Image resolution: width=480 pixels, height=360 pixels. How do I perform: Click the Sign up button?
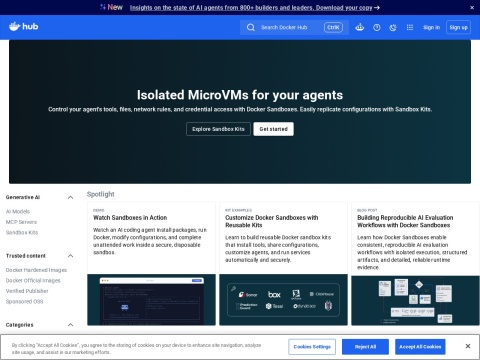pos(458,27)
